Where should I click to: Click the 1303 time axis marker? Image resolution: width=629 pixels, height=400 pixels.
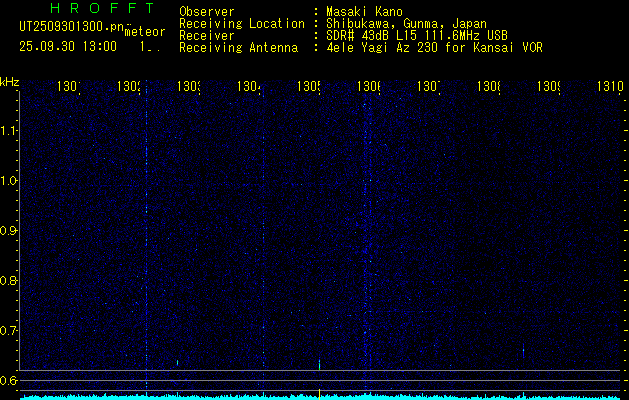click(x=189, y=86)
